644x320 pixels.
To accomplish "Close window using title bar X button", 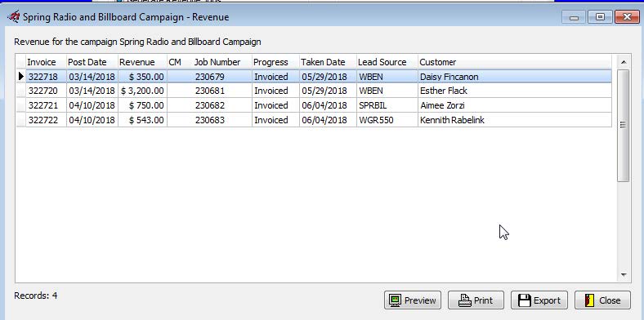I will pyautogui.click(x=627, y=17).
